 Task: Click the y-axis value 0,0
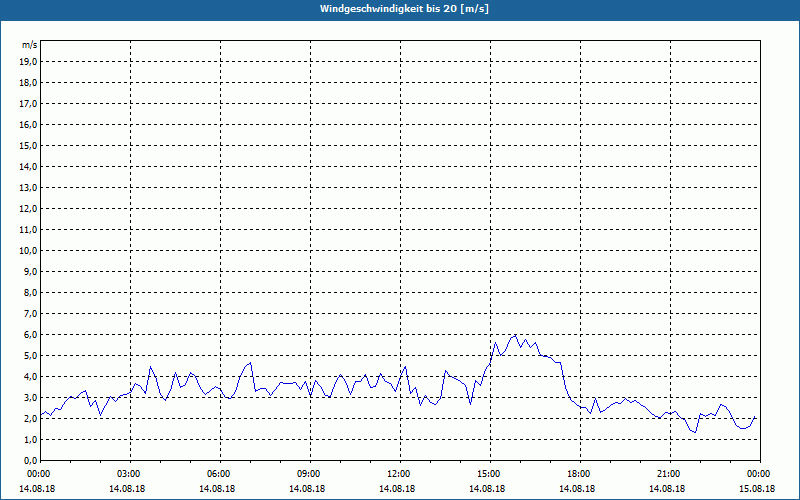coord(30,460)
